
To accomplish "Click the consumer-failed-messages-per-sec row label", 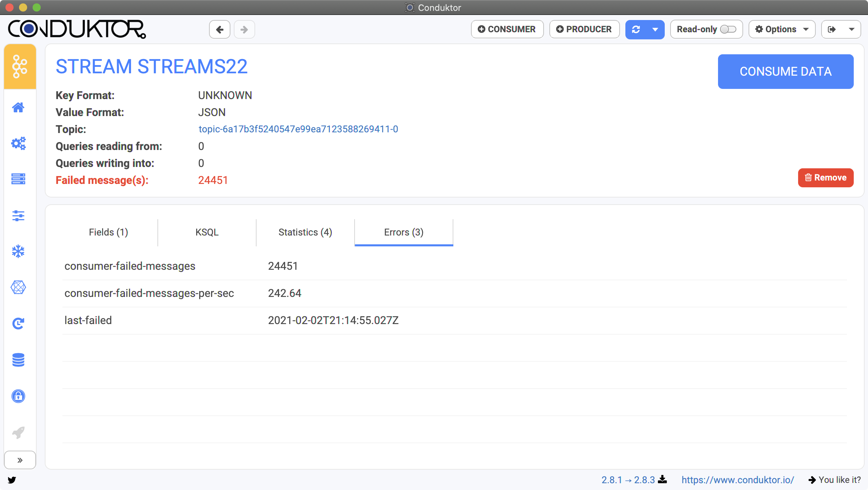I will pos(149,294).
